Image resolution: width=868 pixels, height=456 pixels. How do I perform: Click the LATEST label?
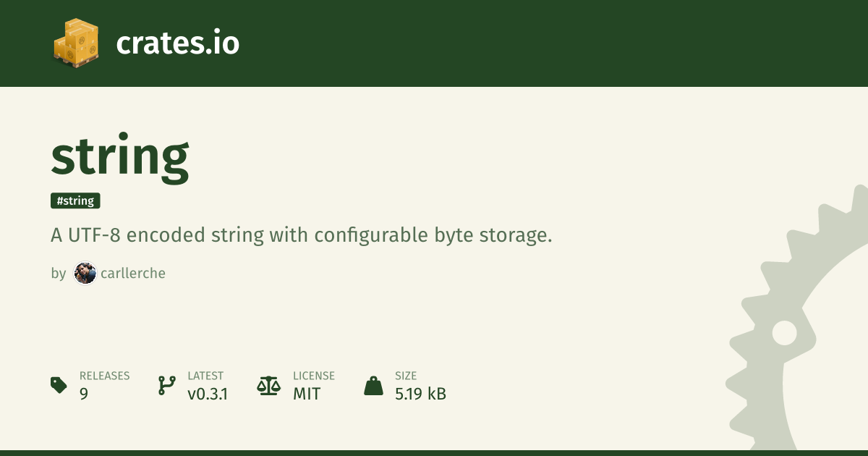click(x=205, y=376)
